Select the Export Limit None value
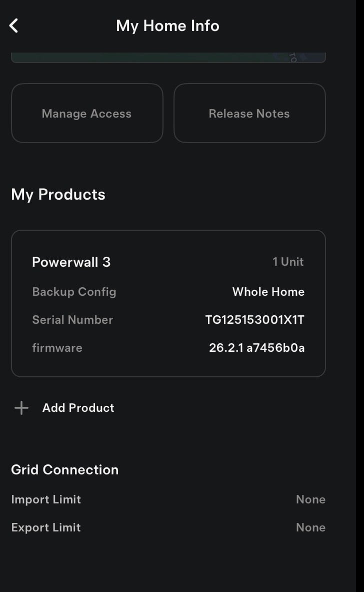The width and height of the screenshot is (364, 592). (x=310, y=527)
